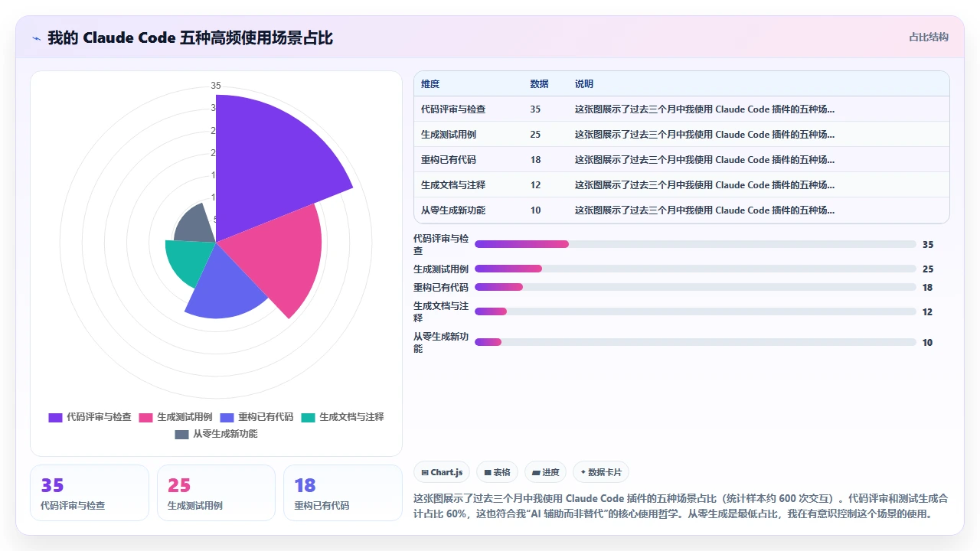This screenshot has width=980, height=551.
Task: Click the 数据卡片 chip
Action: coord(601,472)
